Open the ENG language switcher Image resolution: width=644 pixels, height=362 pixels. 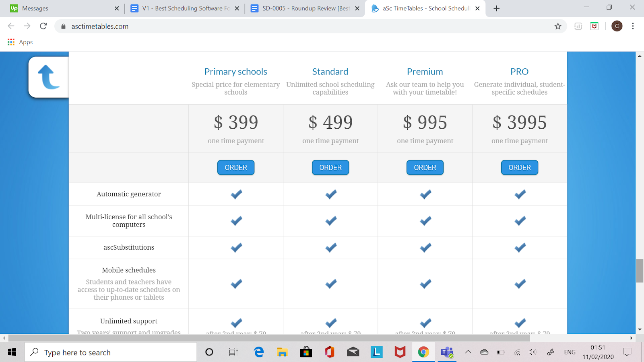[x=570, y=352]
